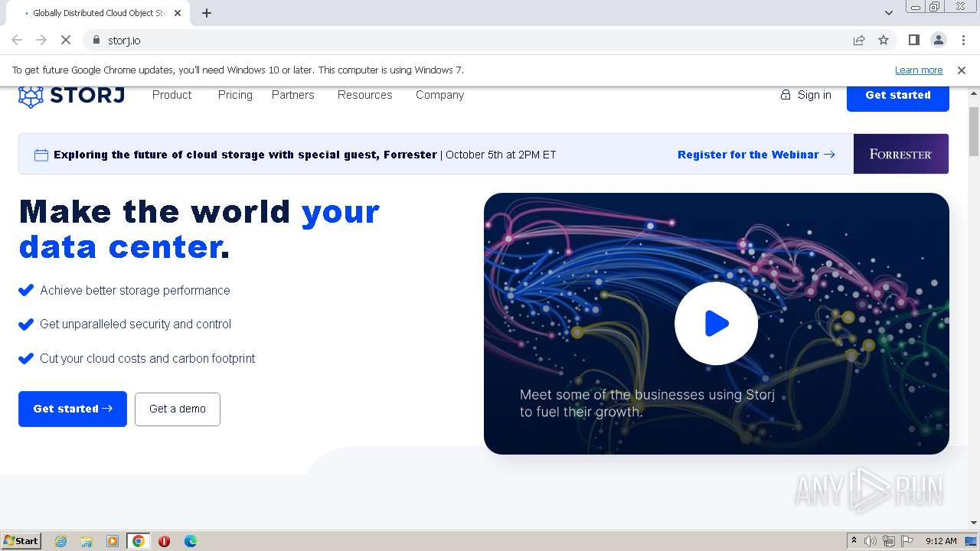The height and width of the screenshot is (551, 980).
Task: Expand the tab search dropdown arrow
Action: 888,12
